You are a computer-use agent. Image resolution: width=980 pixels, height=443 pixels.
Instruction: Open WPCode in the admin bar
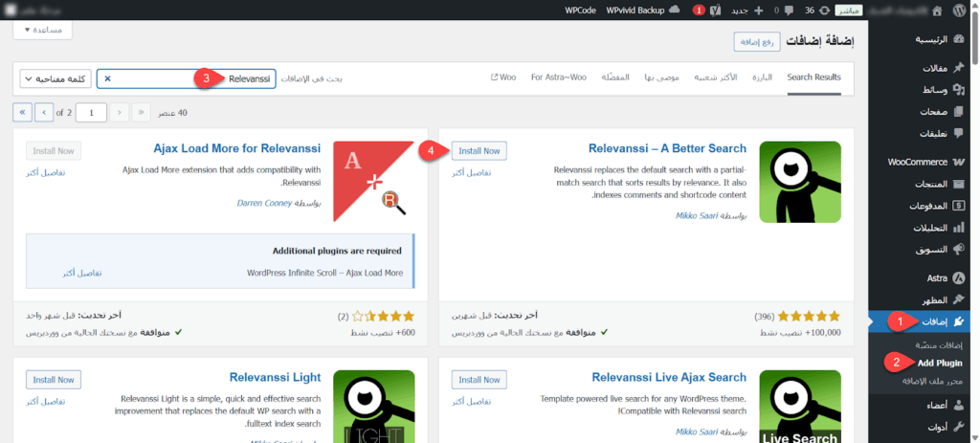580,10
